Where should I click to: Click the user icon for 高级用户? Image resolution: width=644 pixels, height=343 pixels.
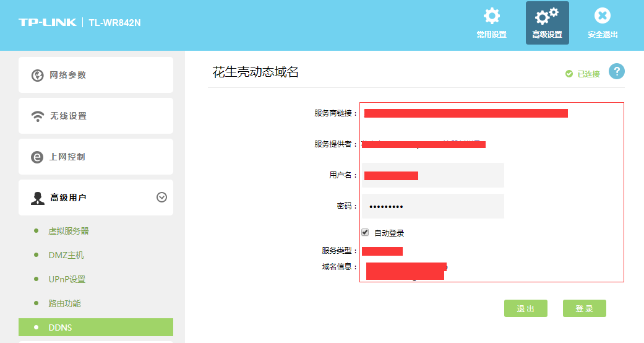(x=37, y=198)
